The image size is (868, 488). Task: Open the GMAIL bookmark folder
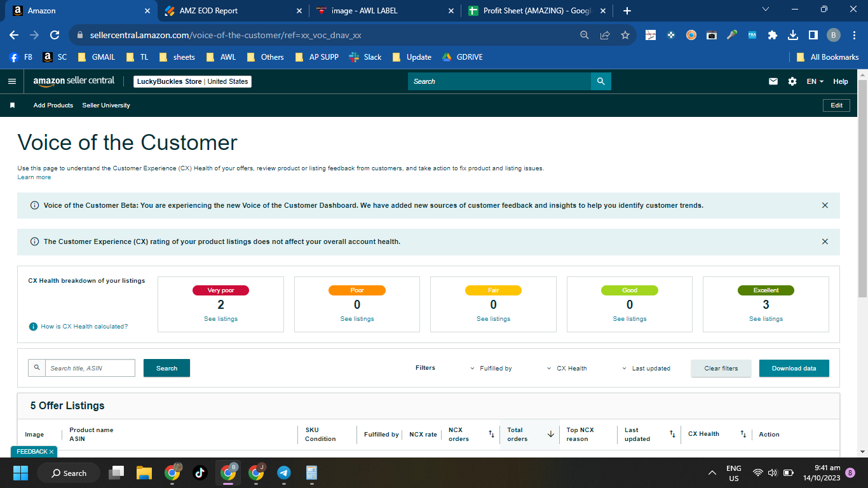[x=96, y=57]
